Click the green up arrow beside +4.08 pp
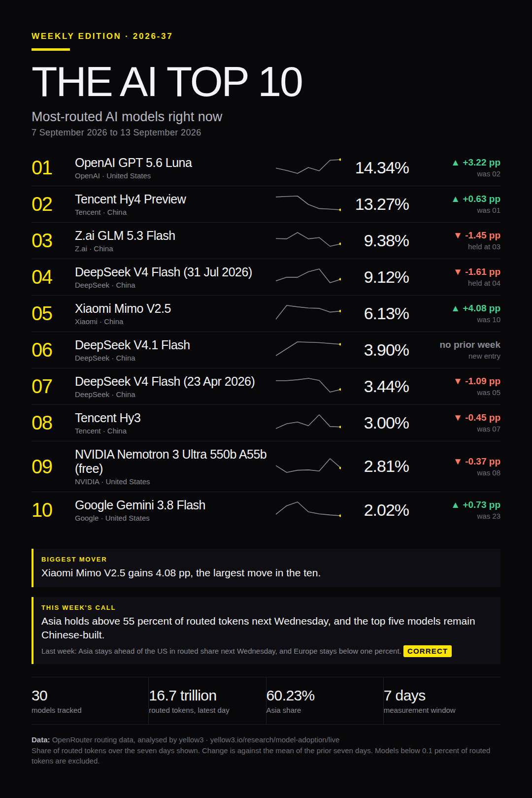The width and height of the screenshot is (532, 798). pos(456,308)
